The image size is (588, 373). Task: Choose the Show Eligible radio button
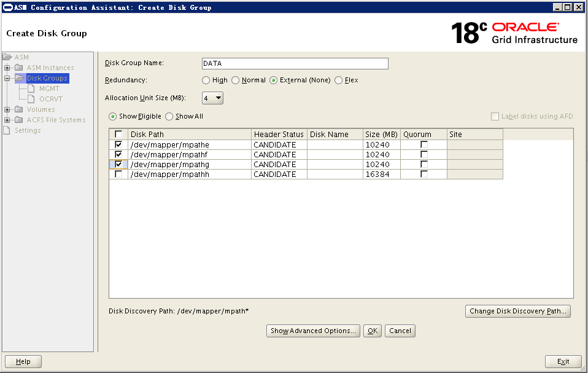tap(112, 117)
